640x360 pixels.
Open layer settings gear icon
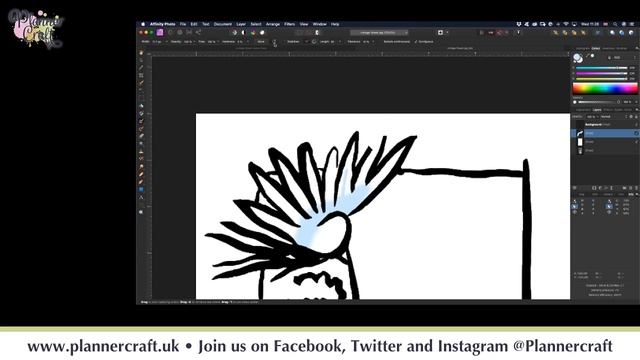631,117
